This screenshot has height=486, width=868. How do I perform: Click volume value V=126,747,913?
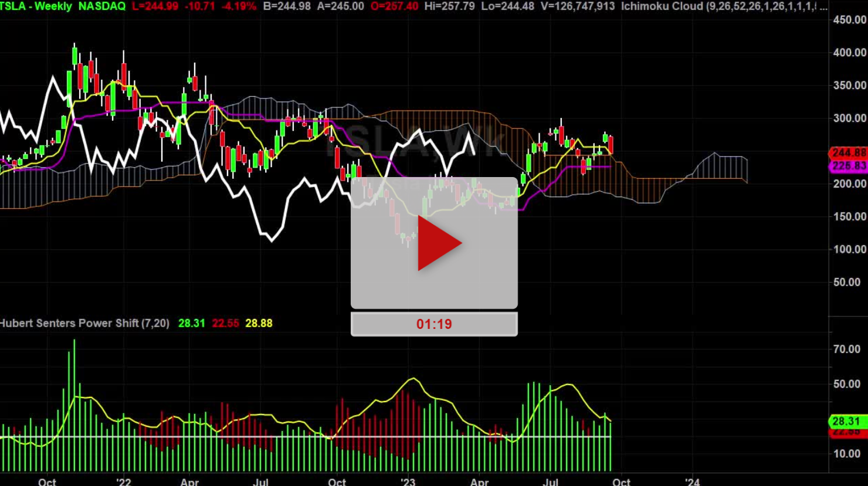[578, 6]
